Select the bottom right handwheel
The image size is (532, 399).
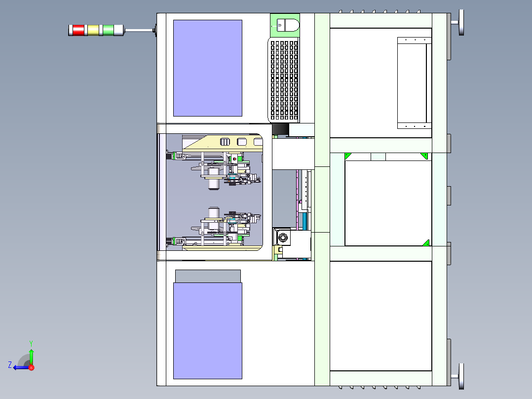pos(461,376)
